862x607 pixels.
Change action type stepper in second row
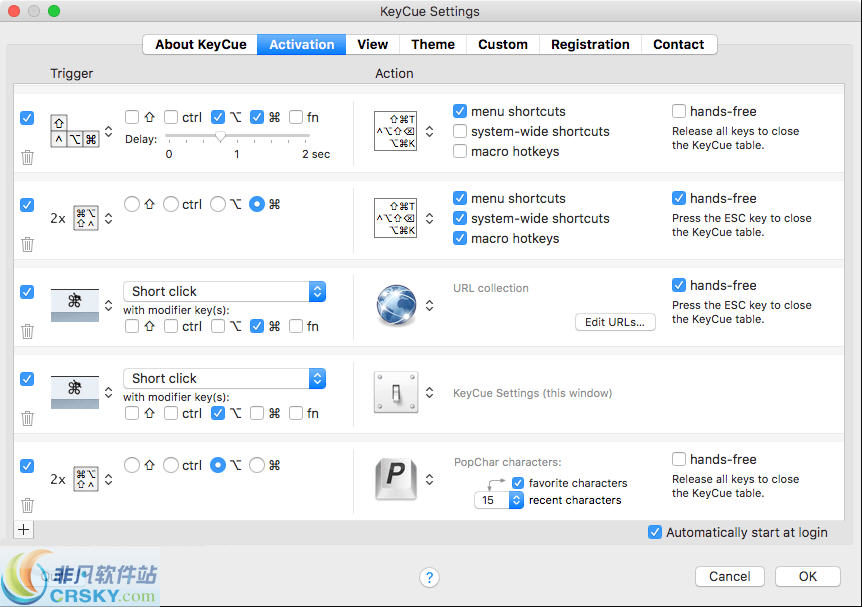click(429, 218)
